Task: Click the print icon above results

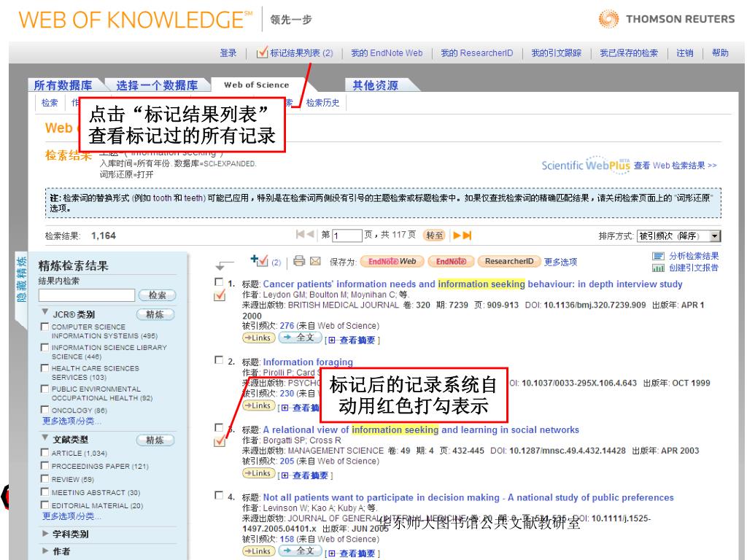Action: [299, 260]
